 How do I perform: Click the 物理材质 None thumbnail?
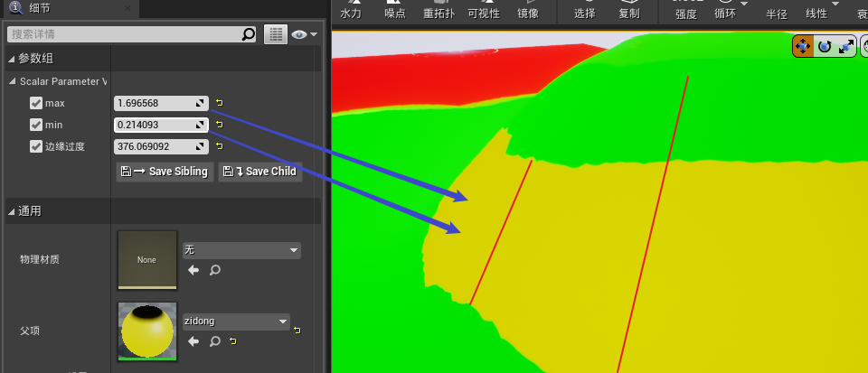point(146,260)
